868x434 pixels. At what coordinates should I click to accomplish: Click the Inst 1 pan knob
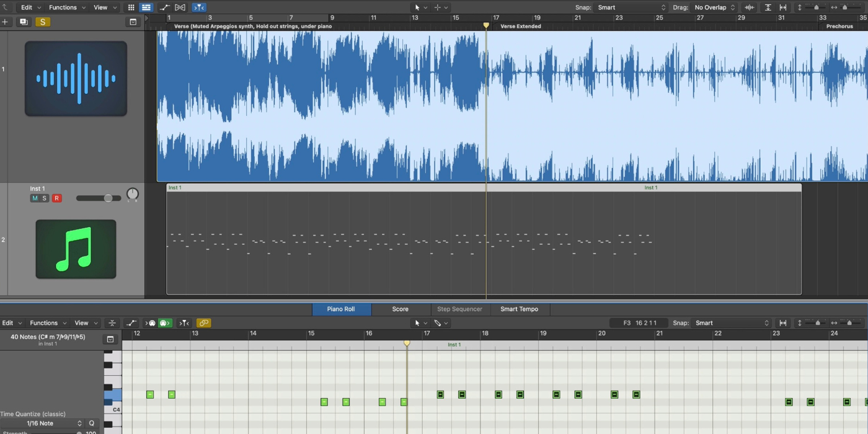click(x=133, y=195)
